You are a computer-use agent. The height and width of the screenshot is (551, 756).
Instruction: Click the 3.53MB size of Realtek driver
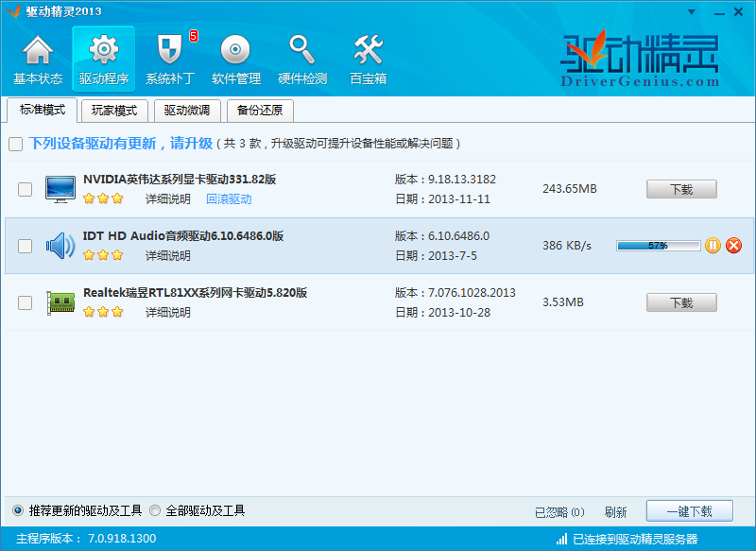pyautogui.click(x=563, y=302)
